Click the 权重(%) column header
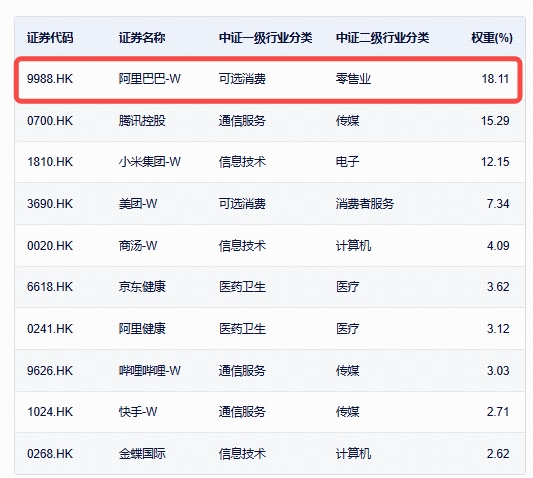 492,38
